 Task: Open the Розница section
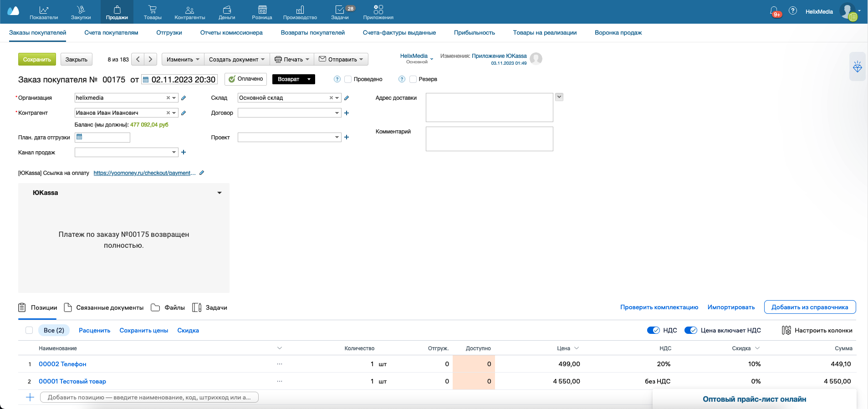(262, 12)
